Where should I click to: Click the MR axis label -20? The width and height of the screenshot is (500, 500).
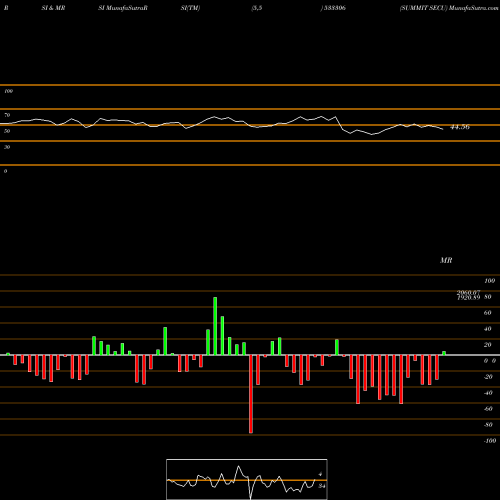488,377
